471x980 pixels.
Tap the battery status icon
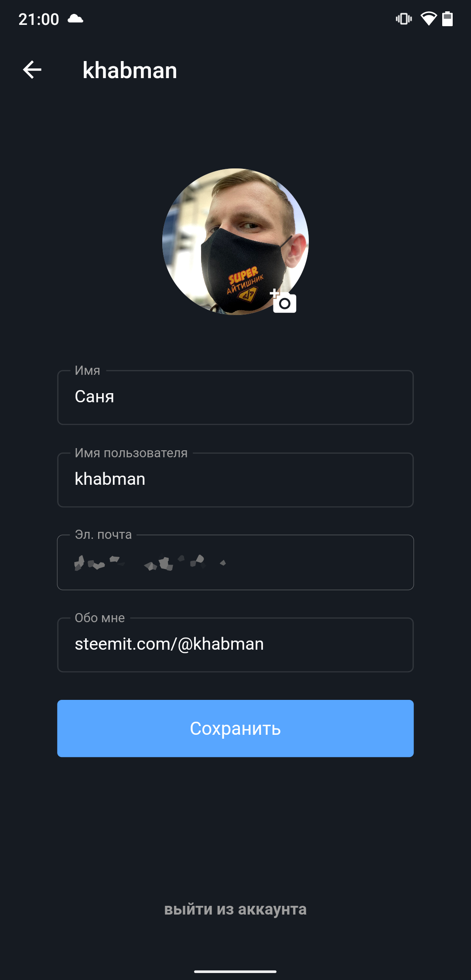447,19
